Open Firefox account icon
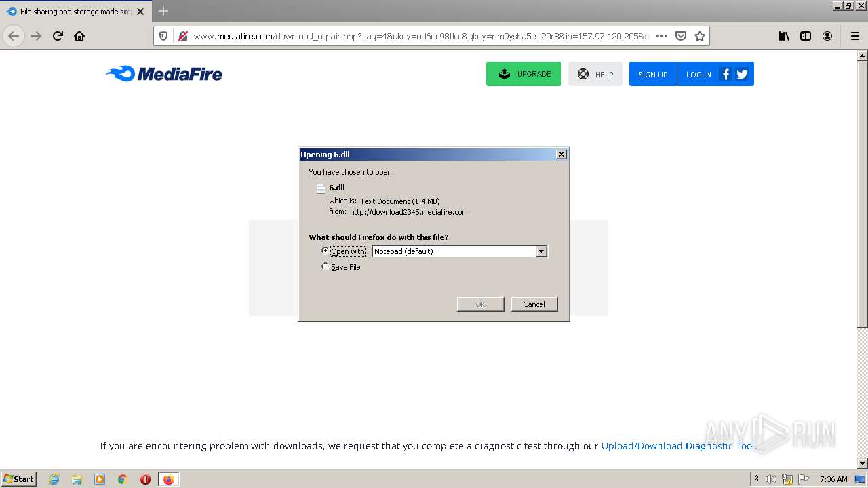The image size is (868, 488). (x=827, y=36)
